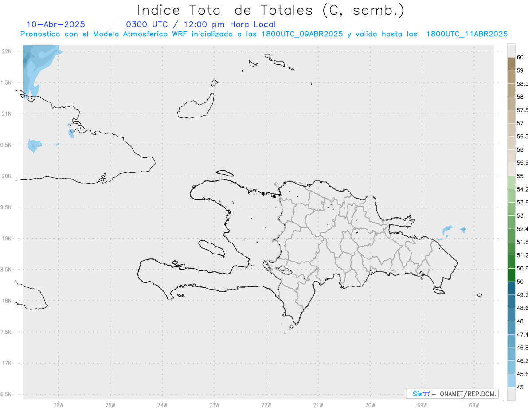This screenshot has height=411, width=532.
Task: Click the '48' colorbar label
Action: 520,321
